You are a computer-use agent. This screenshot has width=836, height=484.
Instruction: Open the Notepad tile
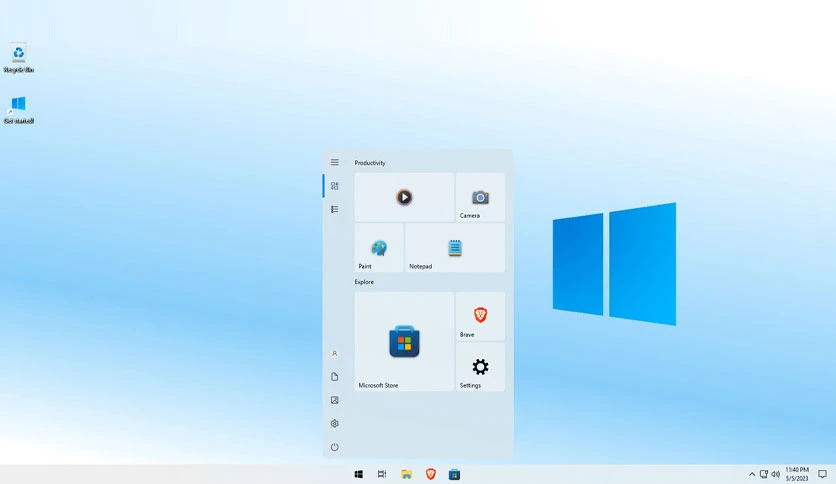pos(455,248)
